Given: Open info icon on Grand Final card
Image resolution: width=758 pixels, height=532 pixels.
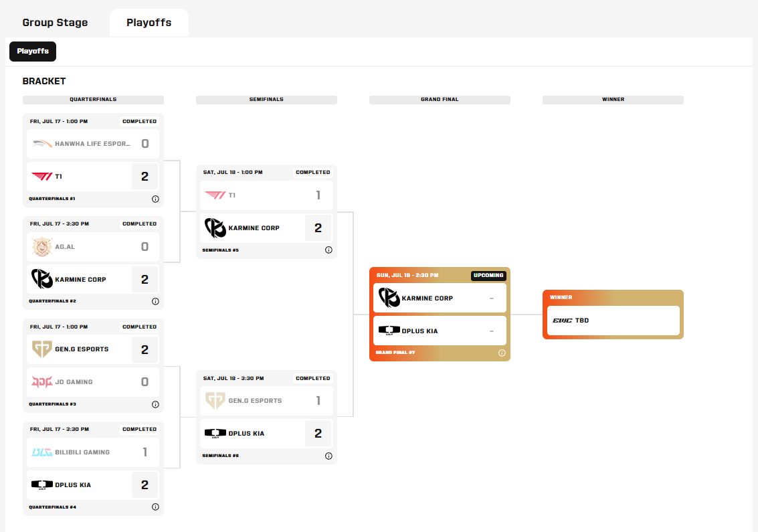Looking at the screenshot, I should click(x=502, y=353).
